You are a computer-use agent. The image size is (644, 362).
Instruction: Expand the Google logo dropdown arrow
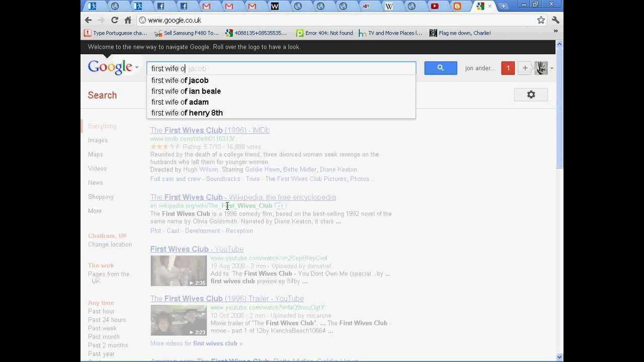click(x=136, y=67)
